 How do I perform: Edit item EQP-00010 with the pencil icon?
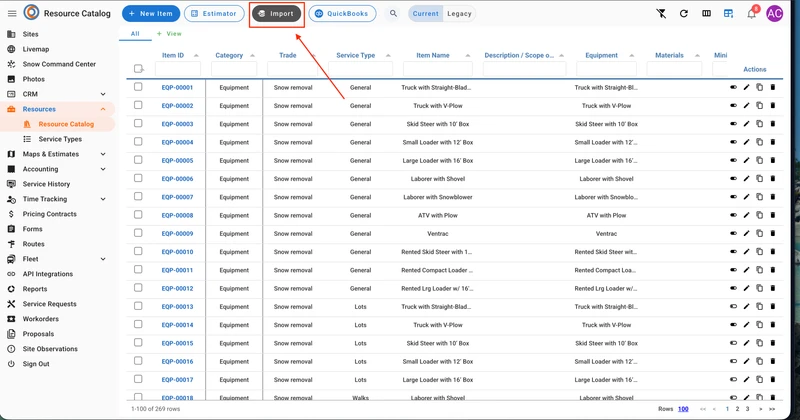click(x=746, y=252)
